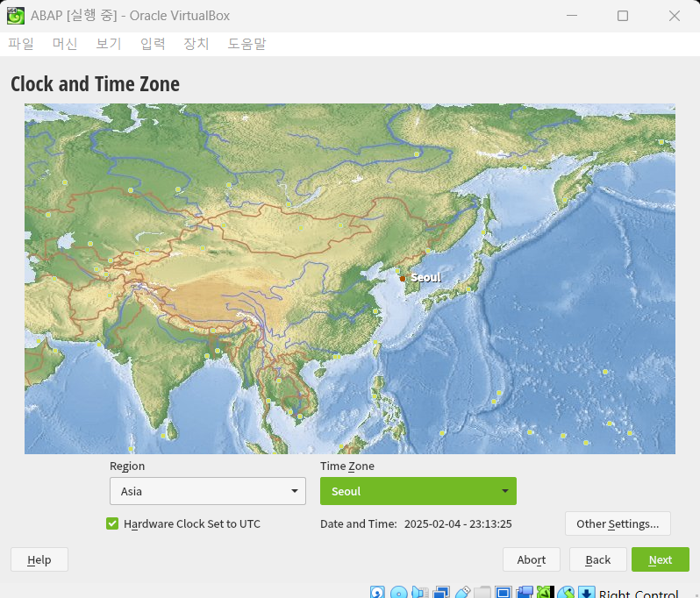Open the 입력 menu
700x598 pixels.
153,44
